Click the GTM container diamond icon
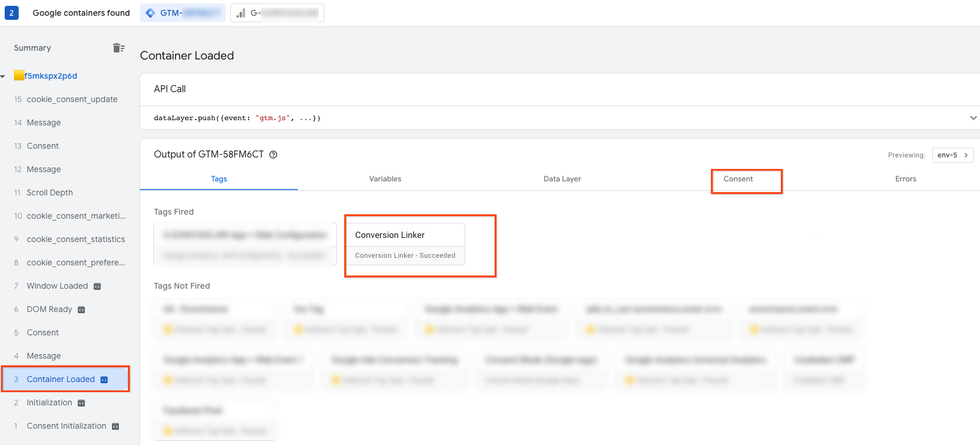 (x=150, y=13)
